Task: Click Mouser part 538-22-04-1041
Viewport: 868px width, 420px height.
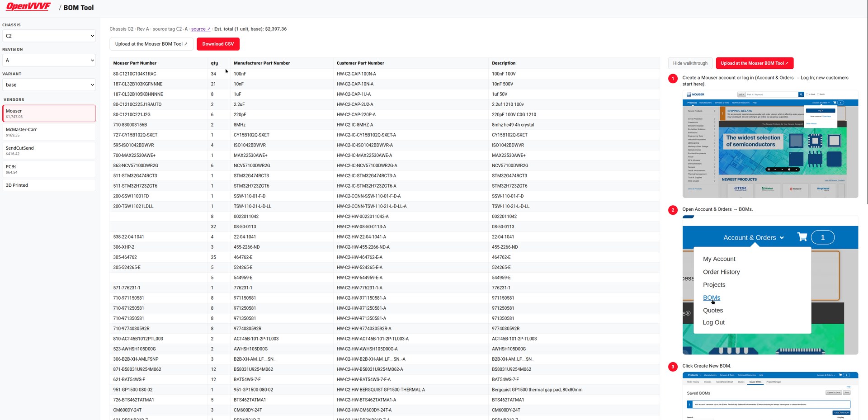Action: pyautogui.click(x=128, y=237)
